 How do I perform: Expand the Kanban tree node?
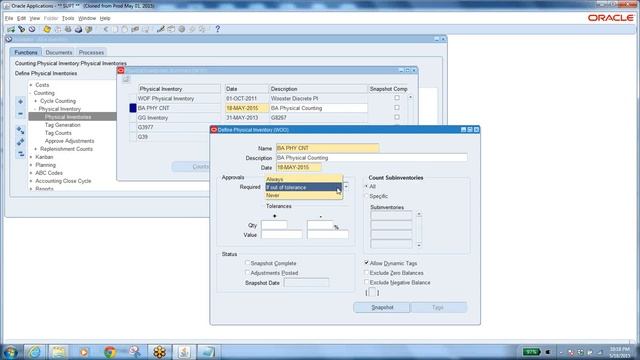point(31,157)
